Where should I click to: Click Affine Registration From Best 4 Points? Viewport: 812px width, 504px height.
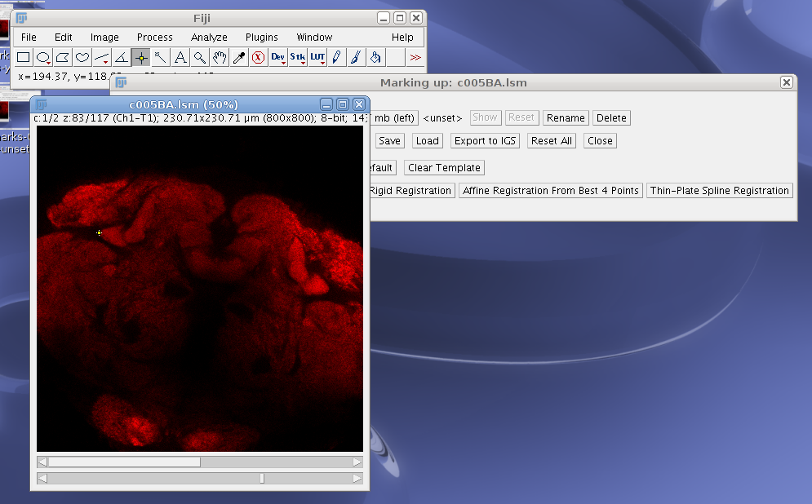[x=551, y=190]
